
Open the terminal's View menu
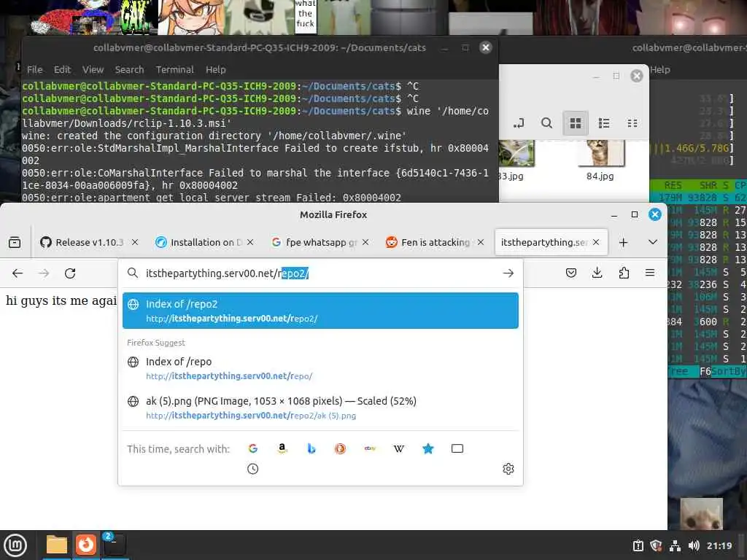click(x=93, y=69)
